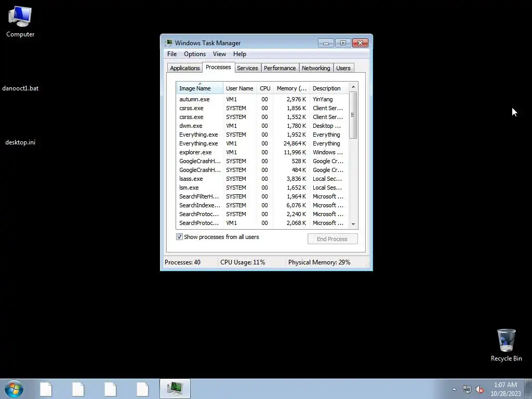Select the lsass.exe process

[x=262, y=179]
